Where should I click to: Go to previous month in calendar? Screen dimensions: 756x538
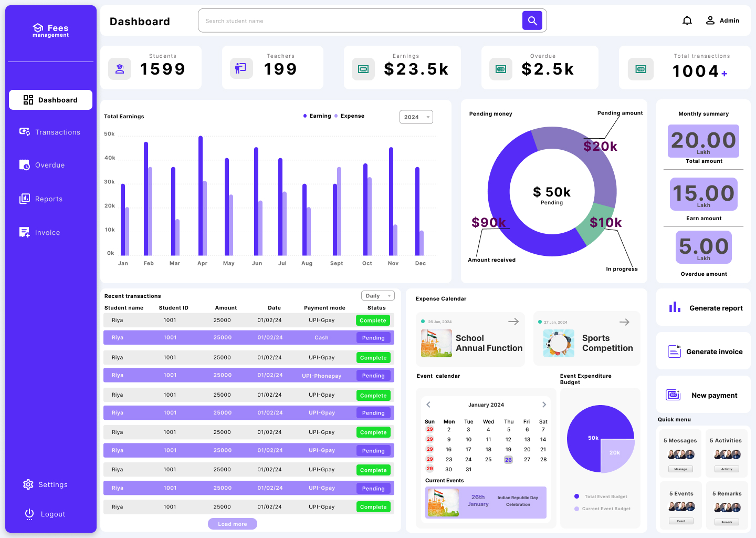(x=428, y=405)
